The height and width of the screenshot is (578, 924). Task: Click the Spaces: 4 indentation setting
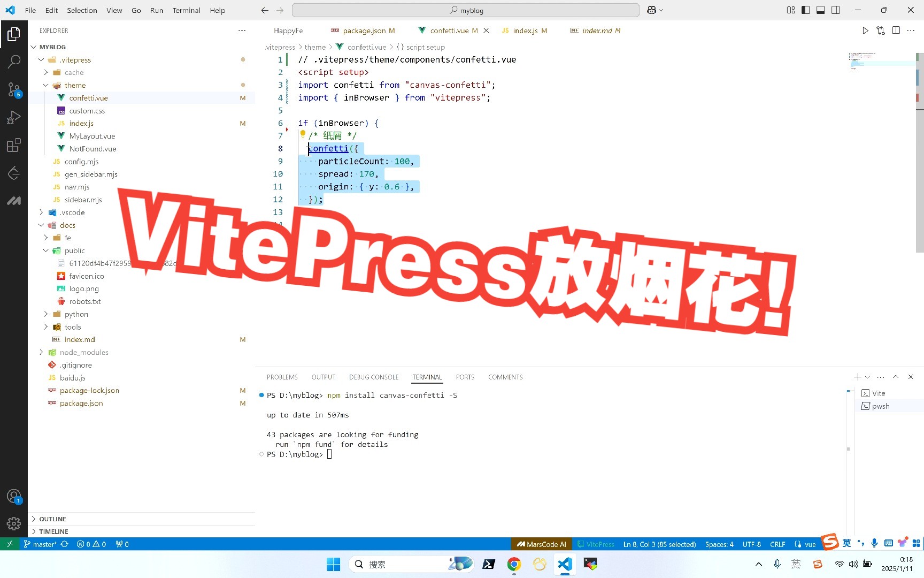click(x=719, y=544)
